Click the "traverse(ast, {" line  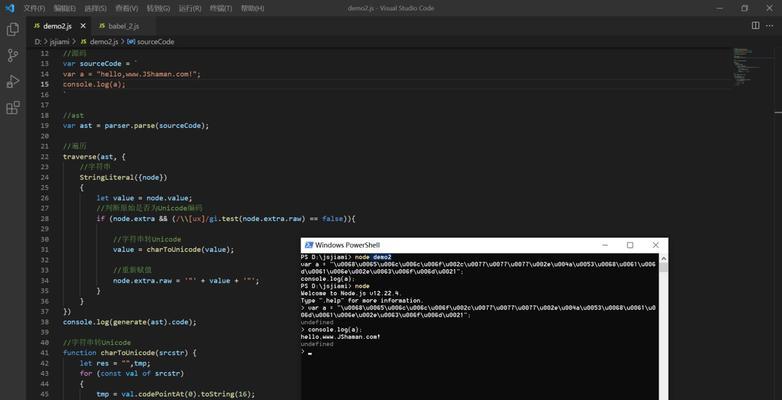click(94, 157)
